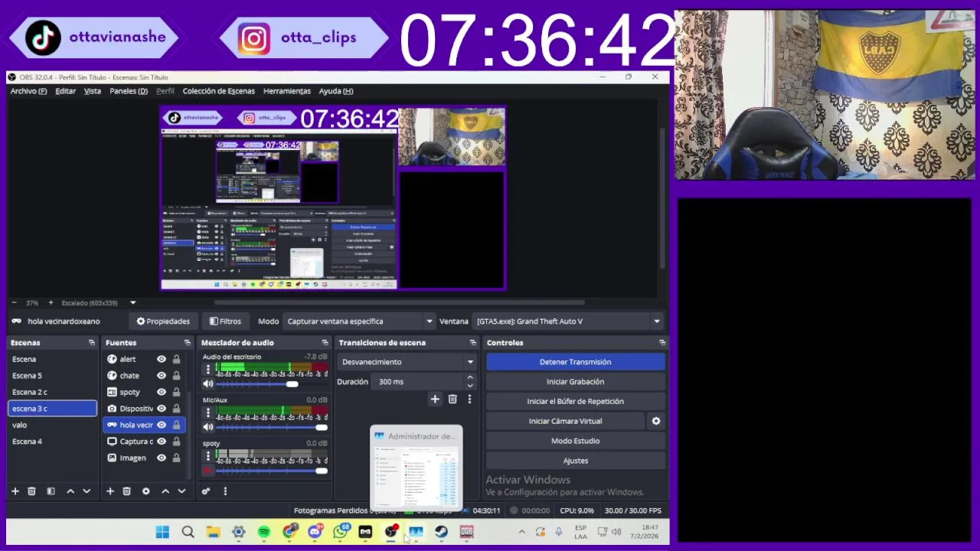The height and width of the screenshot is (551, 980).
Task: Open the Ventana window dropdown
Action: tap(568, 321)
